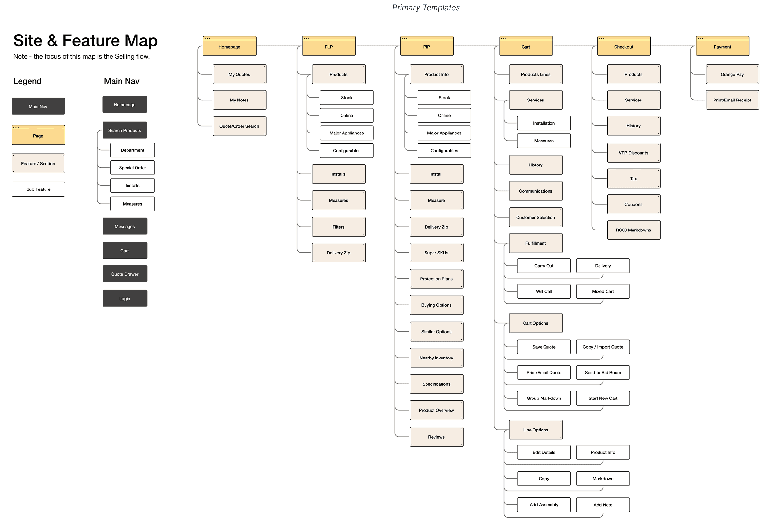This screenshot has width=769, height=532.
Task: Click the Login nav button
Action: [124, 298]
